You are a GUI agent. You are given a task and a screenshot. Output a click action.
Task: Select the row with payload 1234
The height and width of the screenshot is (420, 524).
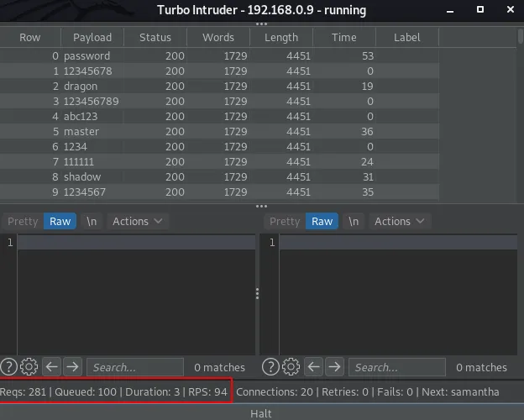click(219, 146)
